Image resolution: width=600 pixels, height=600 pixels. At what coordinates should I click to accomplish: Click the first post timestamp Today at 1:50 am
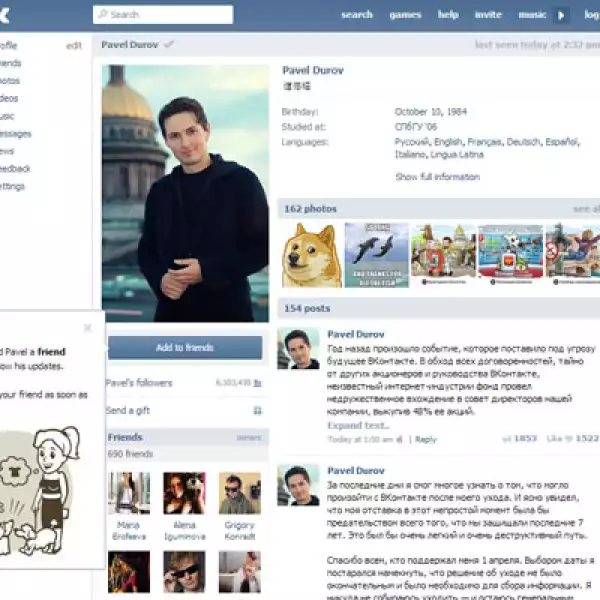[360, 439]
